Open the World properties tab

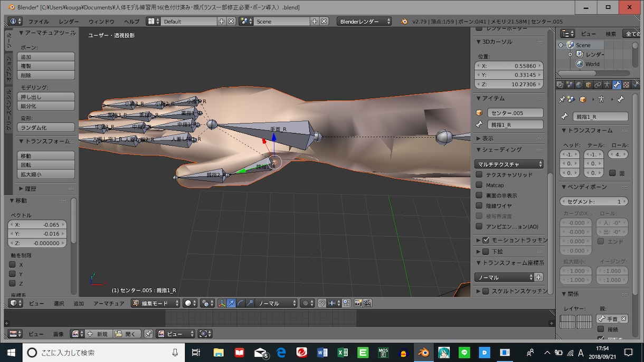[579, 85]
